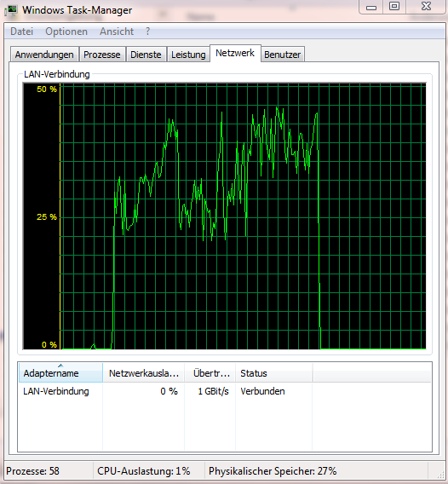Sort by Übertragungsrate column header

pyautogui.click(x=210, y=373)
